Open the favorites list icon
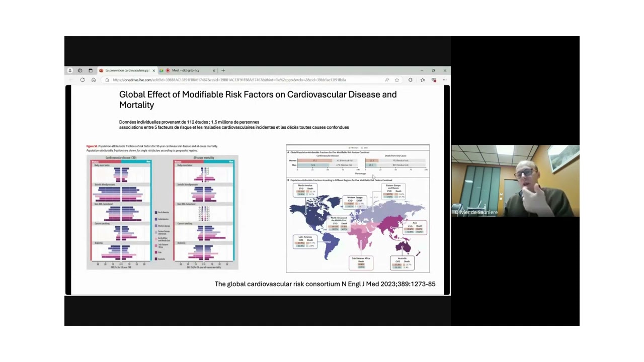Screen dimensions: 644x362 pyautogui.click(x=423, y=80)
